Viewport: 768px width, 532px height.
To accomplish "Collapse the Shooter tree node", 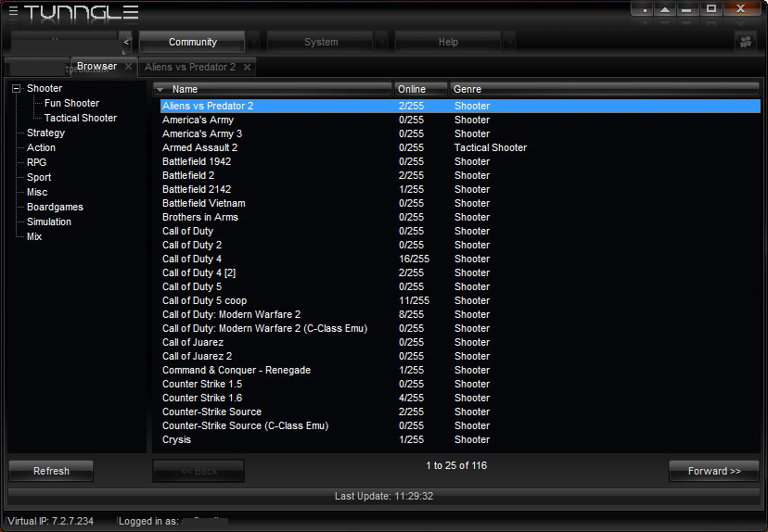I will click(16, 89).
